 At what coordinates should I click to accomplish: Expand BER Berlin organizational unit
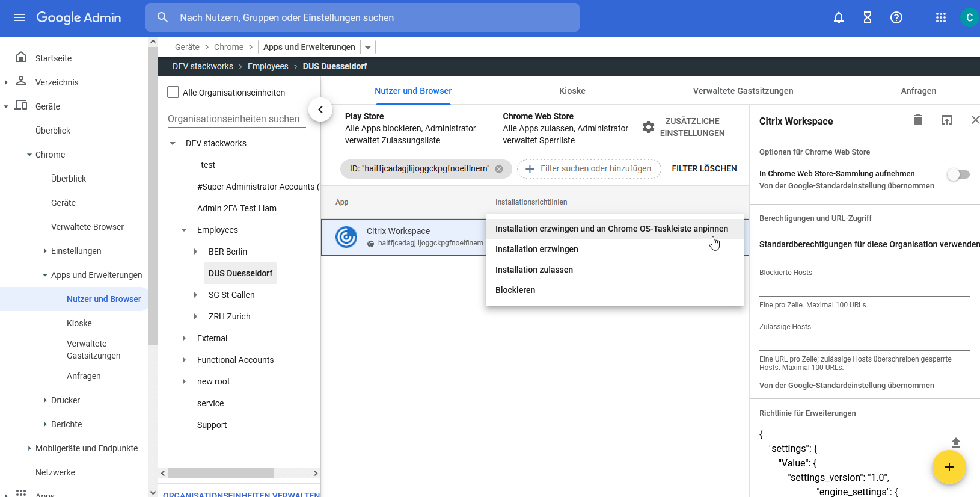[195, 252]
